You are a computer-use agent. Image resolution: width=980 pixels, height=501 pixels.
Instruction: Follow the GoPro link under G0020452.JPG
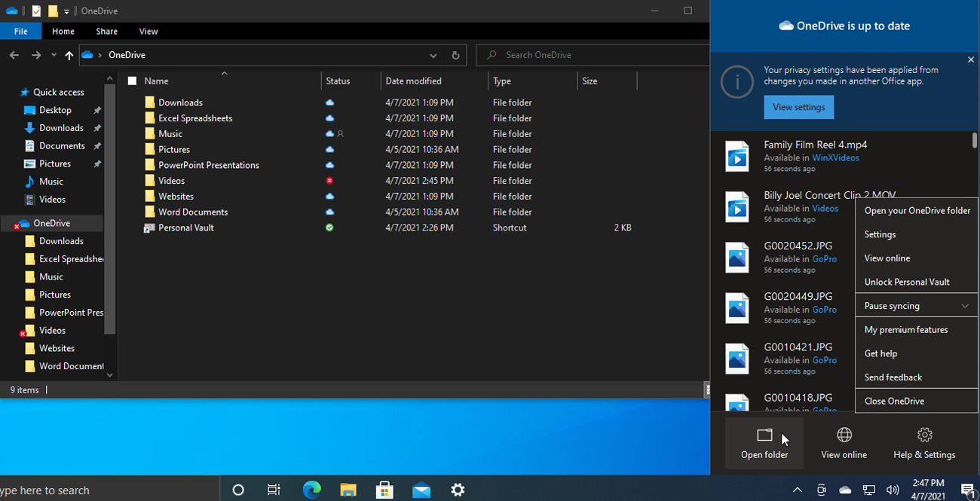[825, 258]
